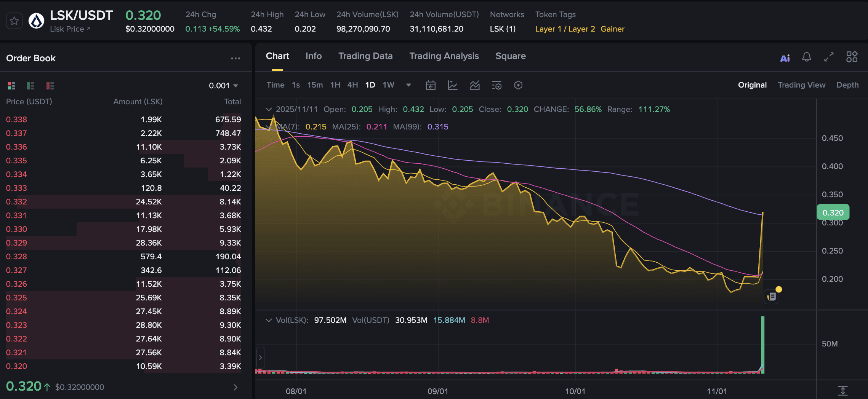Expand more time interval options arrow
This screenshot has height=399, width=868.
(408, 85)
